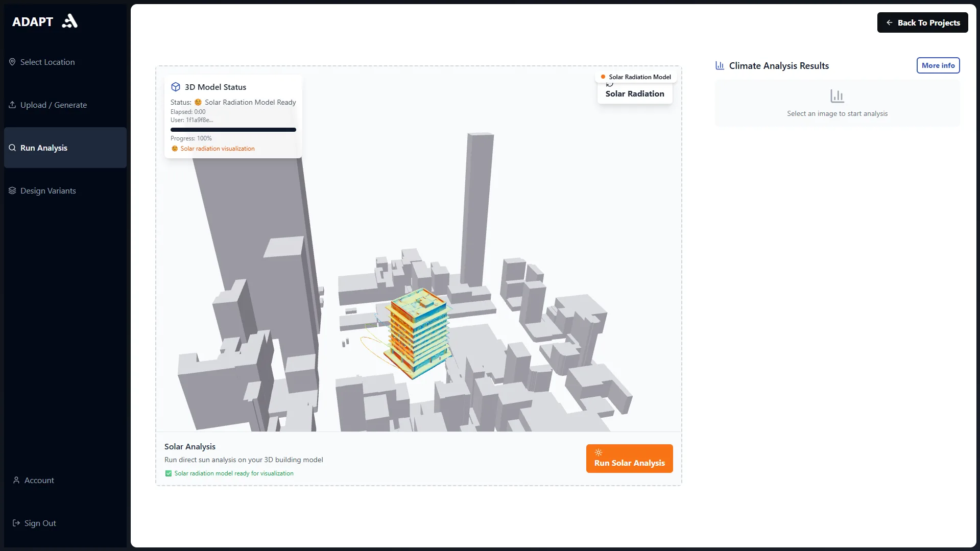
Task: Open the Upload / Generate step
Action: 65,105
